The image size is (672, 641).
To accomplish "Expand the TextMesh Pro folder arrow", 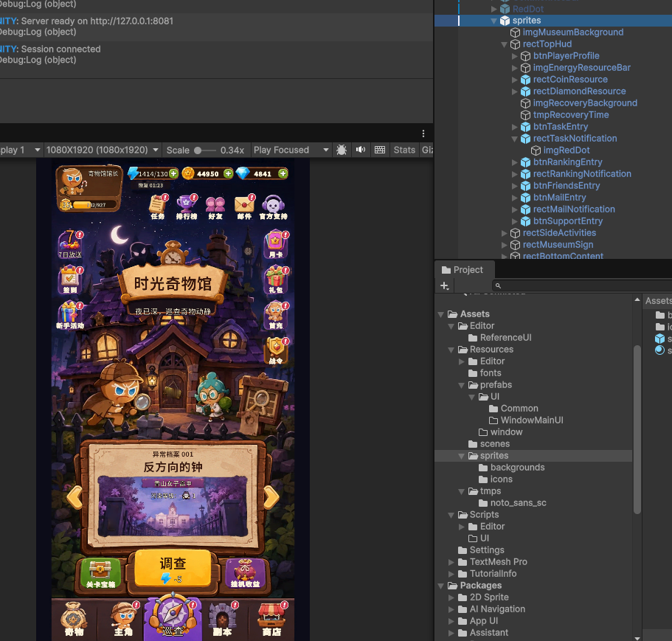I will 451,562.
